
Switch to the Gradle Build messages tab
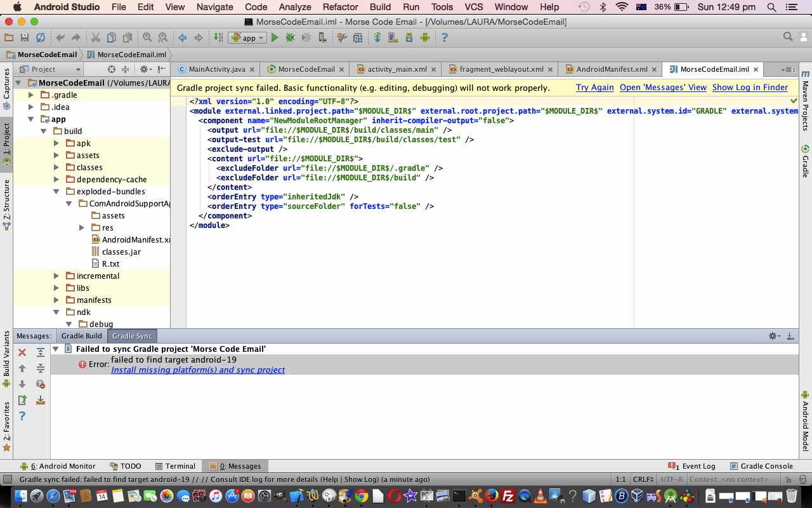81,336
